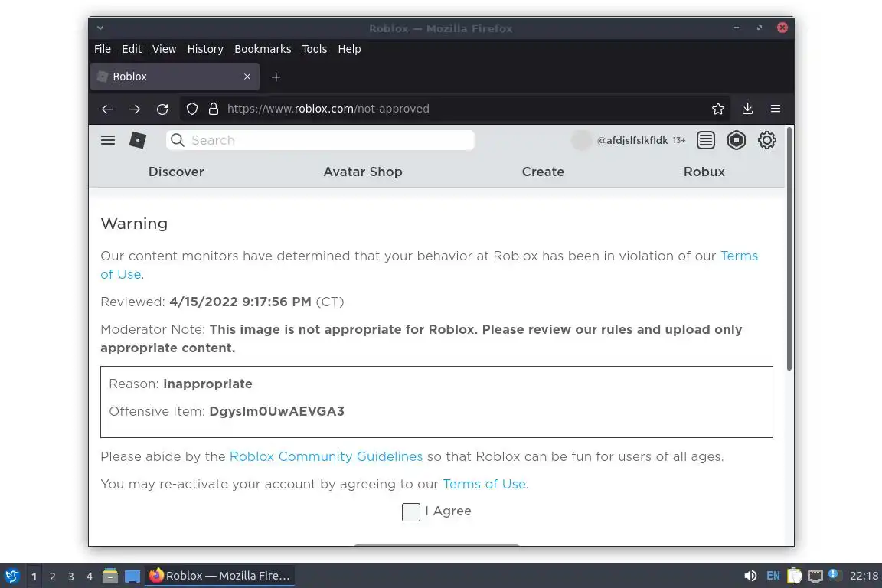Click the Offensive Item name DgysIm0UwAEVGA3
This screenshot has width=882, height=588.
click(x=276, y=411)
